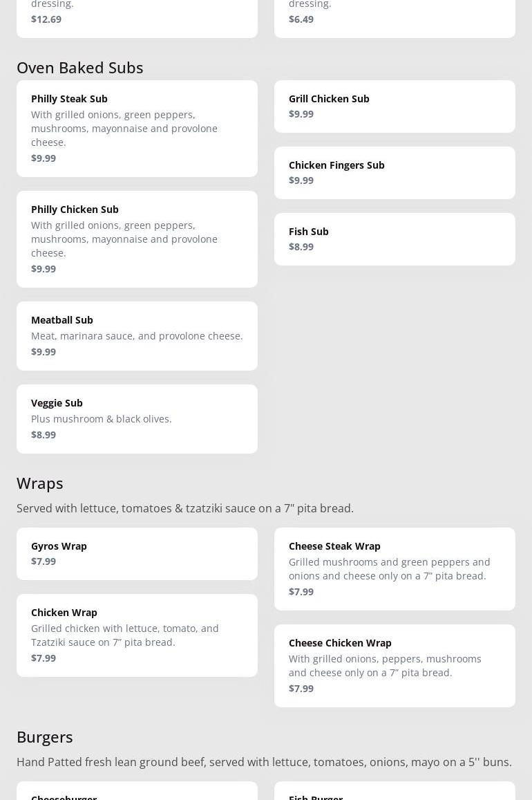Click the Burgers hand patted description text
Image resolution: width=532 pixels, height=800 pixels.
(264, 762)
